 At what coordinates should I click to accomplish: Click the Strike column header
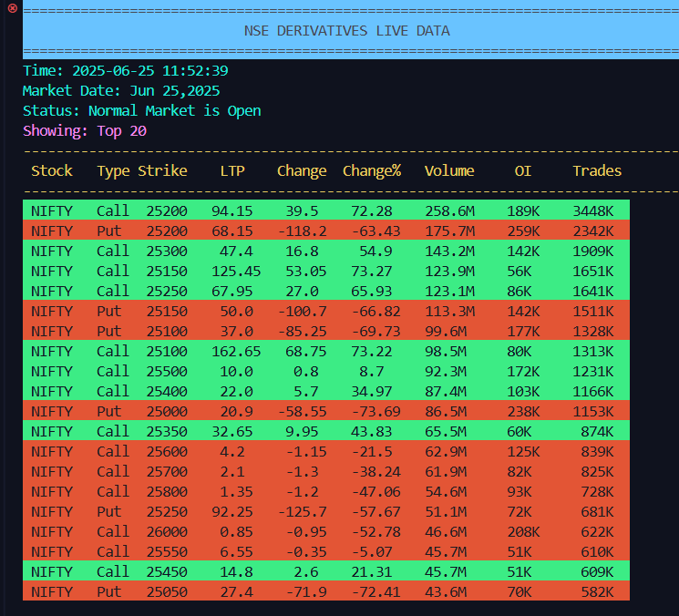coord(162,170)
